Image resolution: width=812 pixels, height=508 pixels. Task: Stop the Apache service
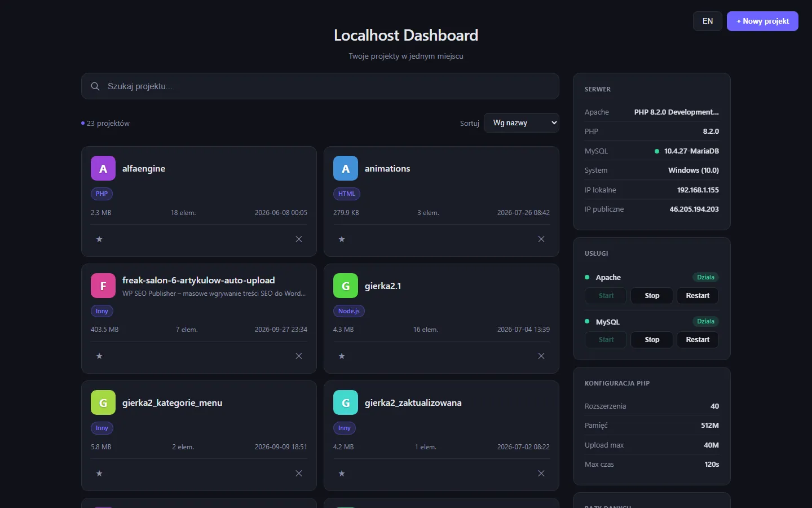(x=652, y=296)
